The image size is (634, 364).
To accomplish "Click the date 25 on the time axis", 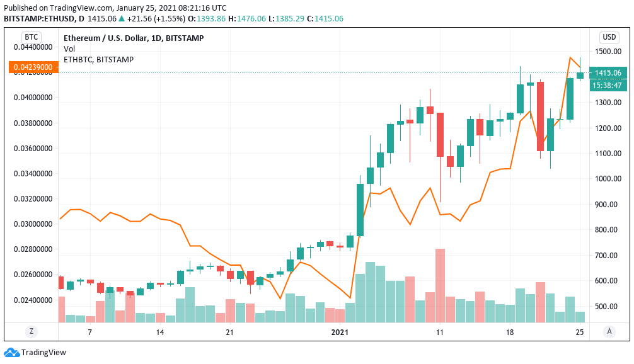I will coord(579,331).
